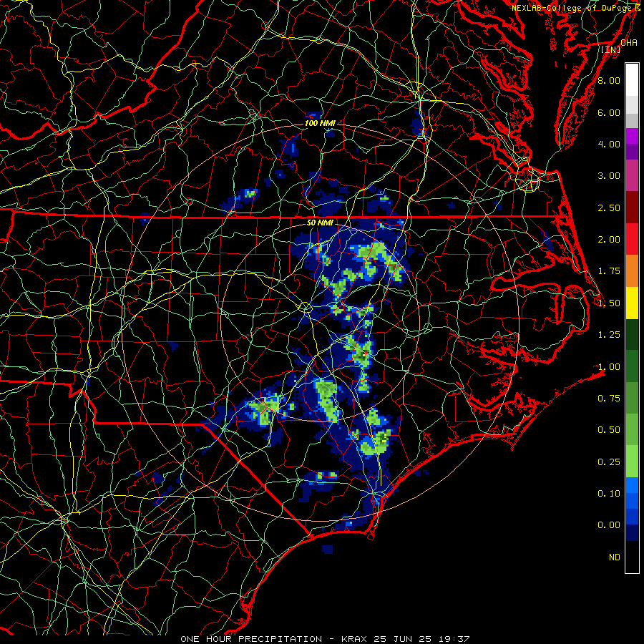
Task: Click the 0.50 legend value
Action: [609, 430]
